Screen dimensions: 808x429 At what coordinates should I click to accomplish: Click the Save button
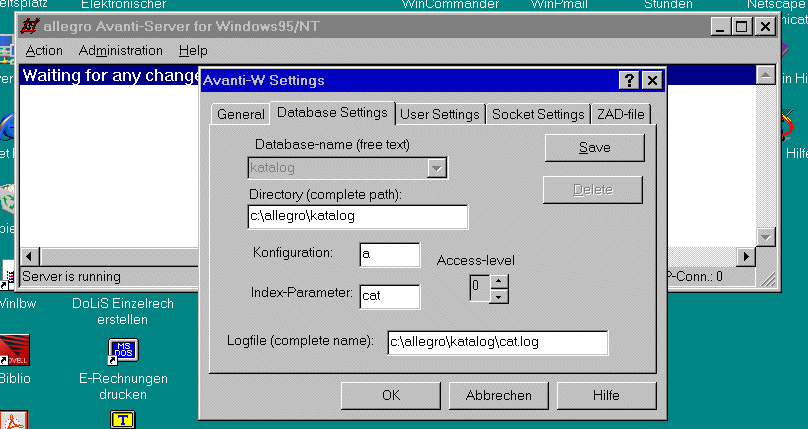click(x=595, y=148)
